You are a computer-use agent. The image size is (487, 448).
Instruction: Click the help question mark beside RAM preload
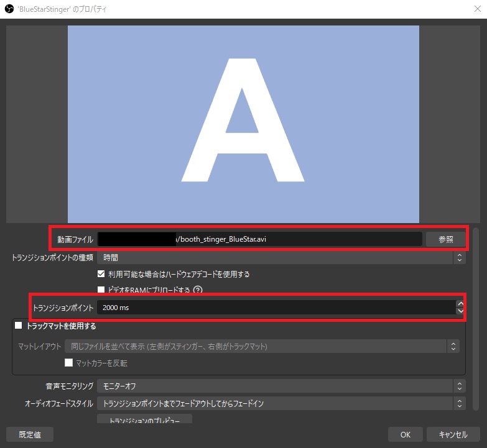coord(198,290)
